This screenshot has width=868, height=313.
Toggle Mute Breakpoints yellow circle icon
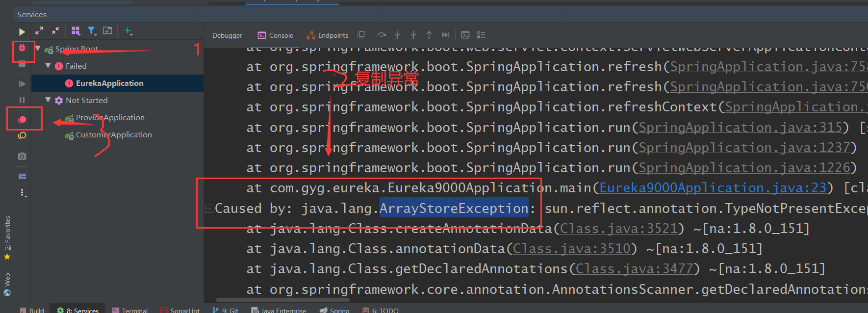point(22,136)
